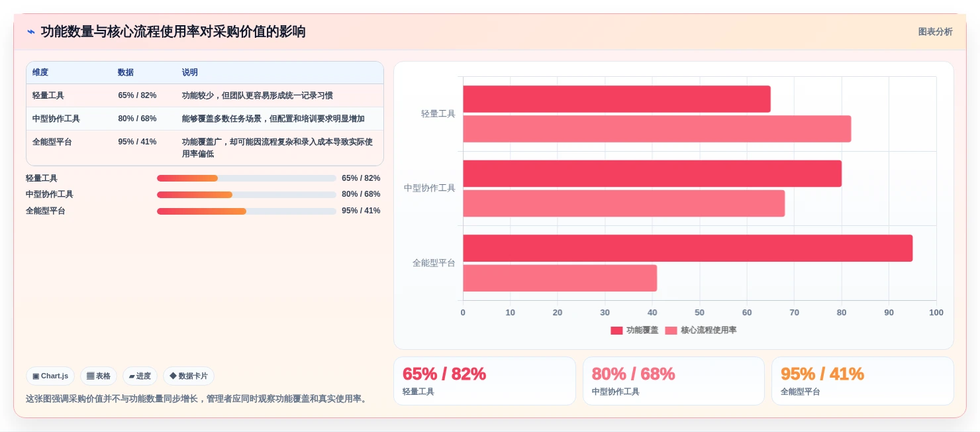Image resolution: width=980 pixels, height=432 pixels.
Task: Click the 图表分析 label at top right
Action: pyautogui.click(x=935, y=32)
